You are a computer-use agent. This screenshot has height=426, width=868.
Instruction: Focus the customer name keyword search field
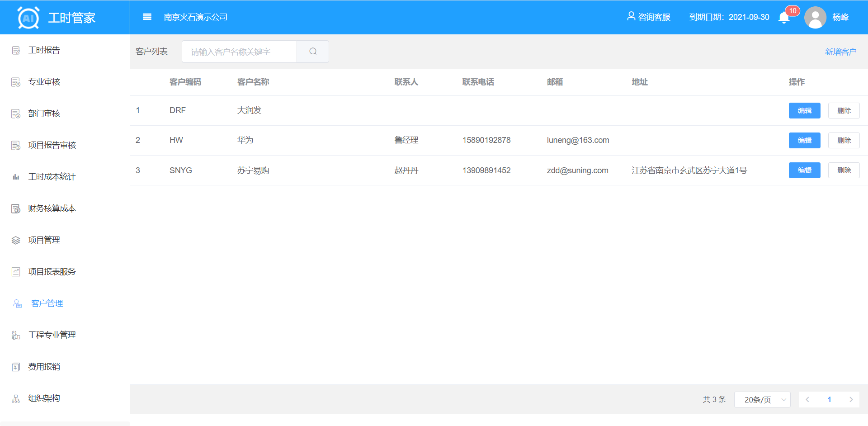tap(239, 52)
